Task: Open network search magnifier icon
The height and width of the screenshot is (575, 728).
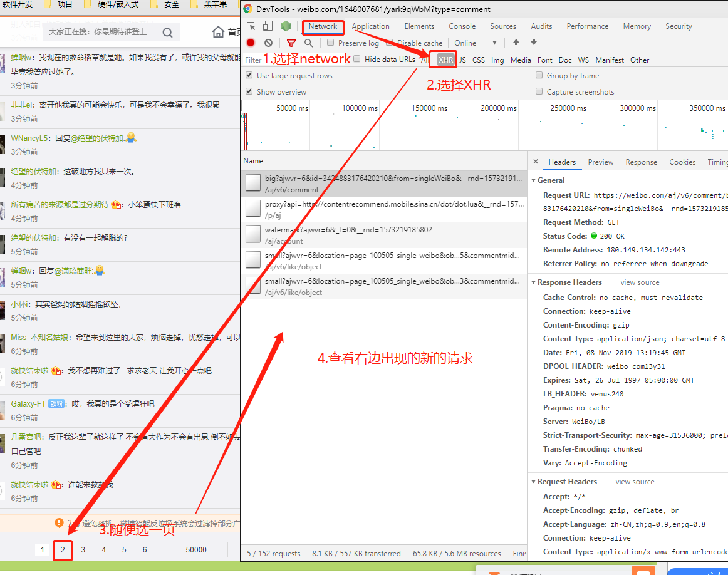Action: pos(308,43)
